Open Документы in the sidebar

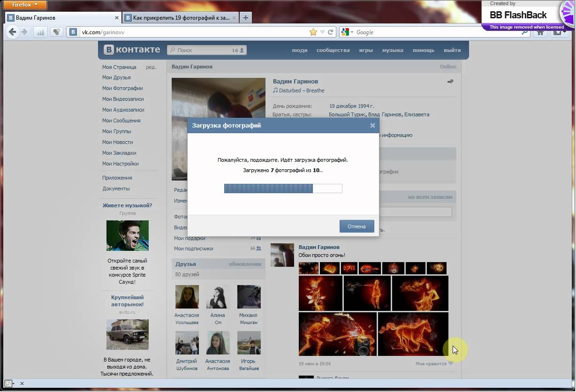tap(116, 189)
